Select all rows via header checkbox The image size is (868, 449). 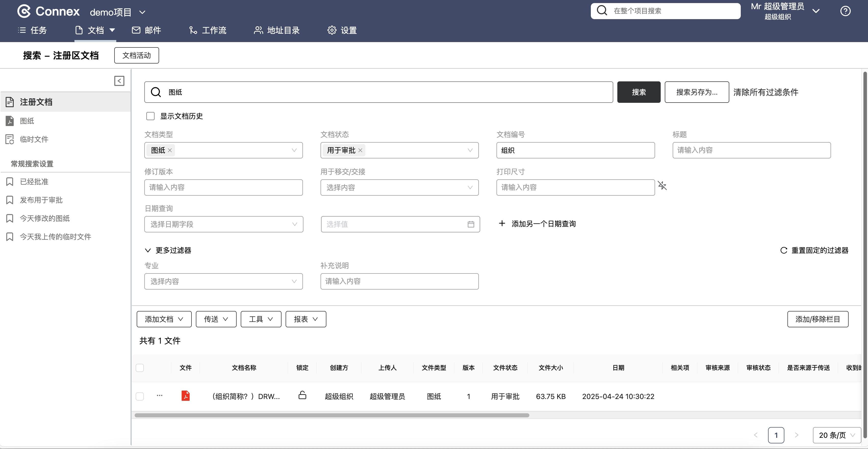[x=140, y=368]
